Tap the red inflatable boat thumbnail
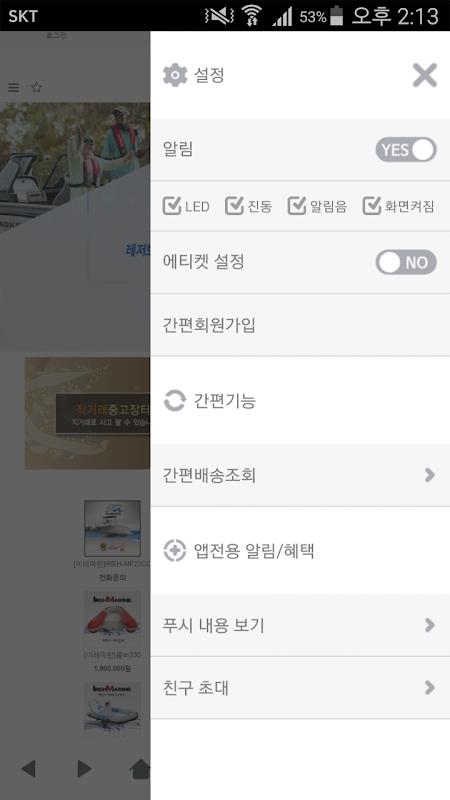The width and height of the screenshot is (450, 800). (112, 619)
